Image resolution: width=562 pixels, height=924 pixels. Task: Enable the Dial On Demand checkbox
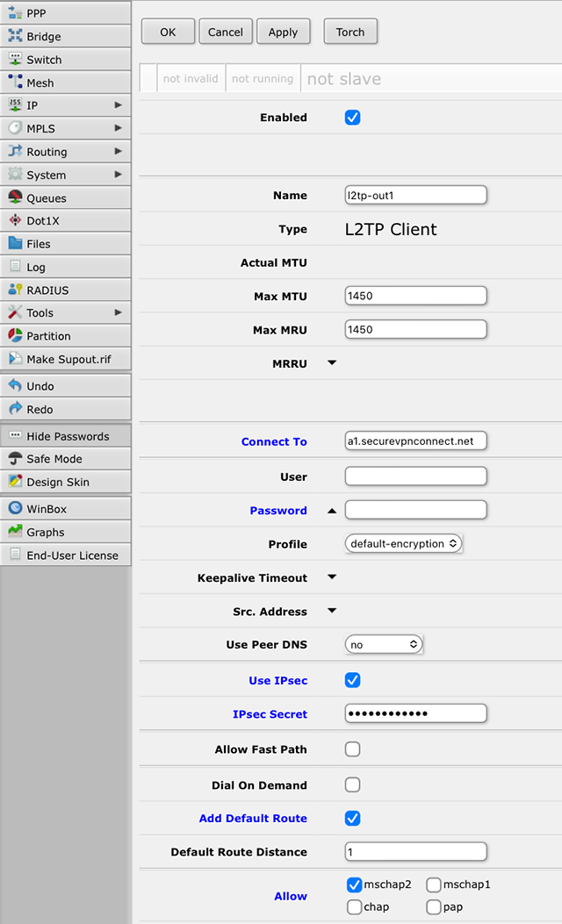353,785
